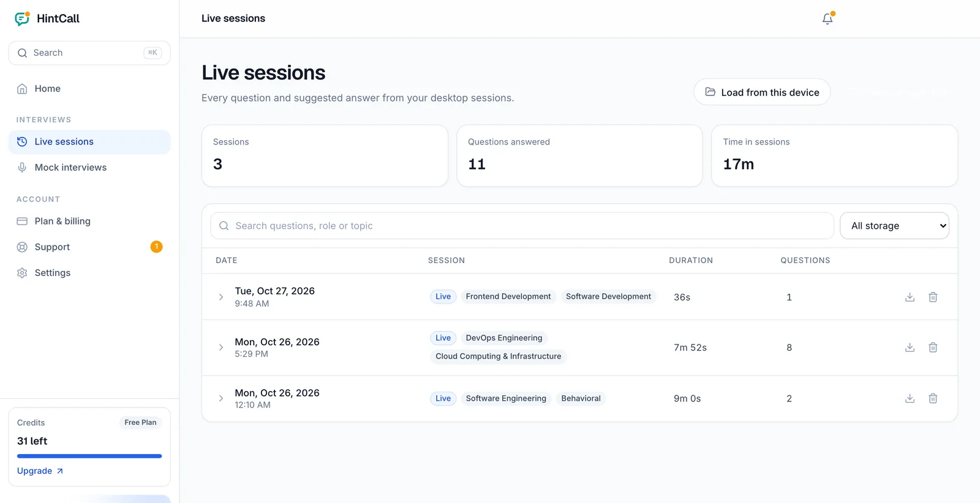
Task: Open the Support page
Action: [89, 247]
